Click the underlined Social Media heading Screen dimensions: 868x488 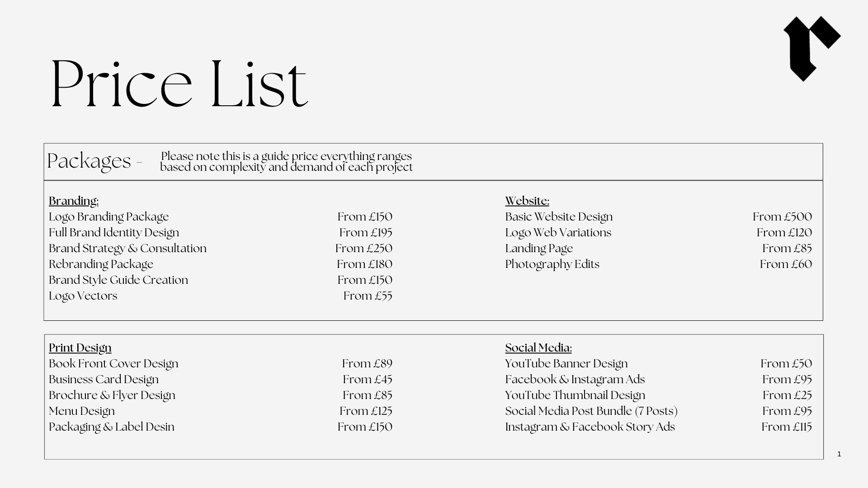tap(538, 348)
